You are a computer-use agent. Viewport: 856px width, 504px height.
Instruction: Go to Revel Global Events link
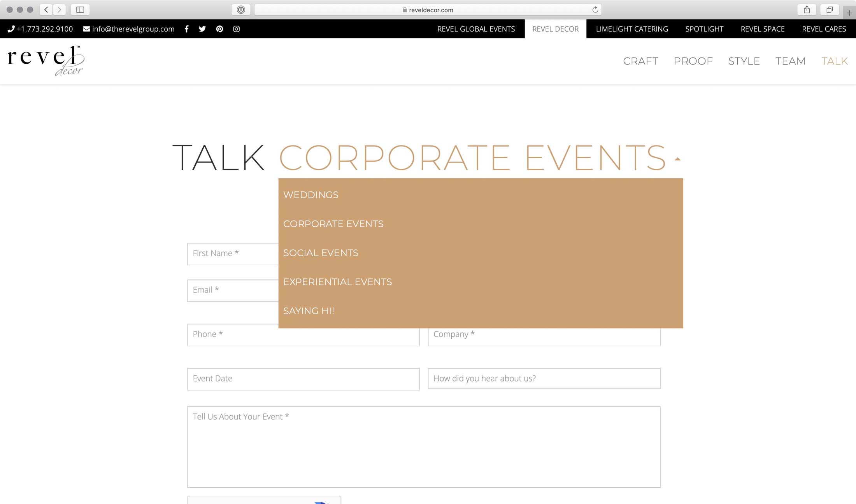pyautogui.click(x=476, y=29)
